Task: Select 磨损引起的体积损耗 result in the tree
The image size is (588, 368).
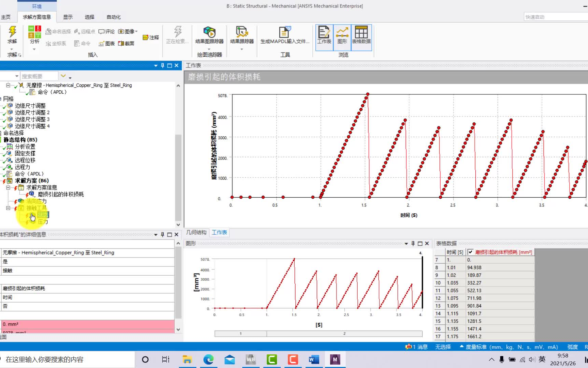Action: pyautogui.click(x=61, y=194)
